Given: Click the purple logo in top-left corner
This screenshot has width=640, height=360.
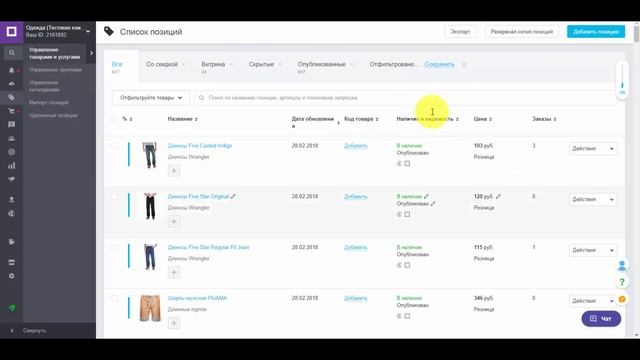Looking at the screenshot, I should pyautogui.click(x=11, y=31).
